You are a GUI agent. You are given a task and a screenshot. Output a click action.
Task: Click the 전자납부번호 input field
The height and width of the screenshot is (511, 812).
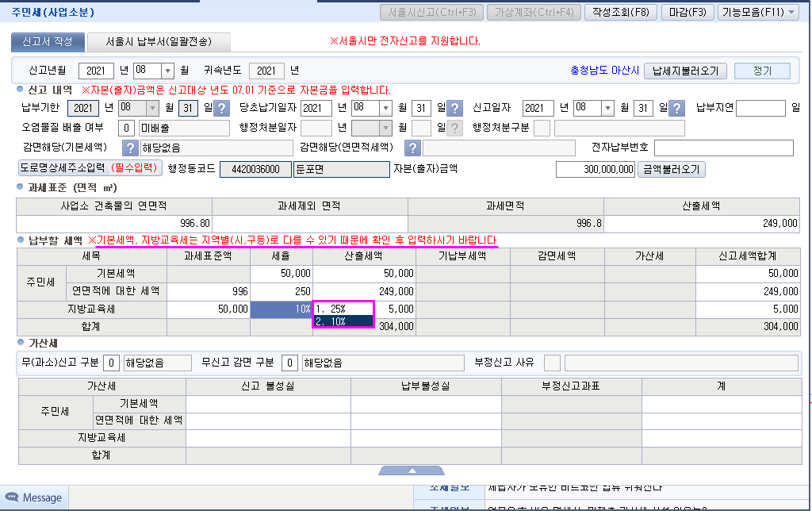723,148
